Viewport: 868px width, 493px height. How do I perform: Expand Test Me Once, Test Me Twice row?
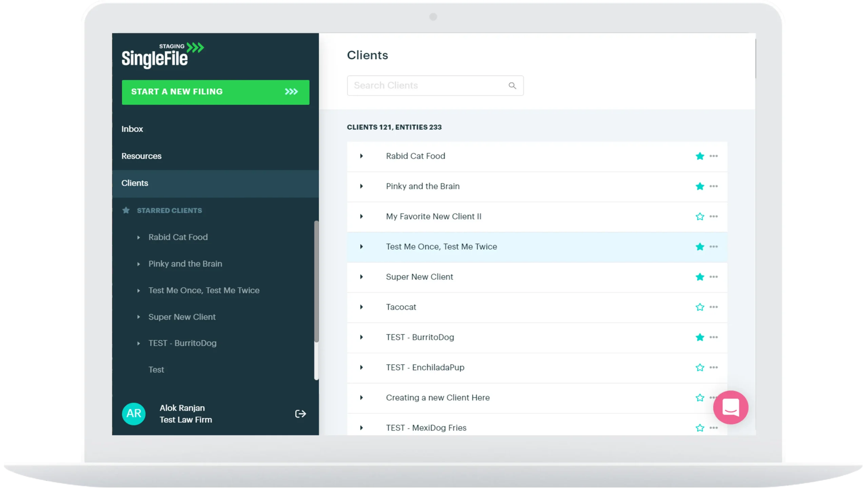pyautogui.click(x=361, y=246)
